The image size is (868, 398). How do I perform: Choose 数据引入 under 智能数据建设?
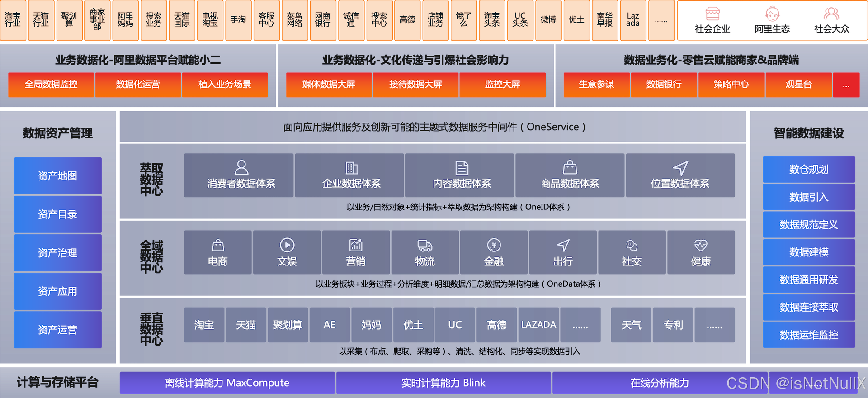pos(809,197)
